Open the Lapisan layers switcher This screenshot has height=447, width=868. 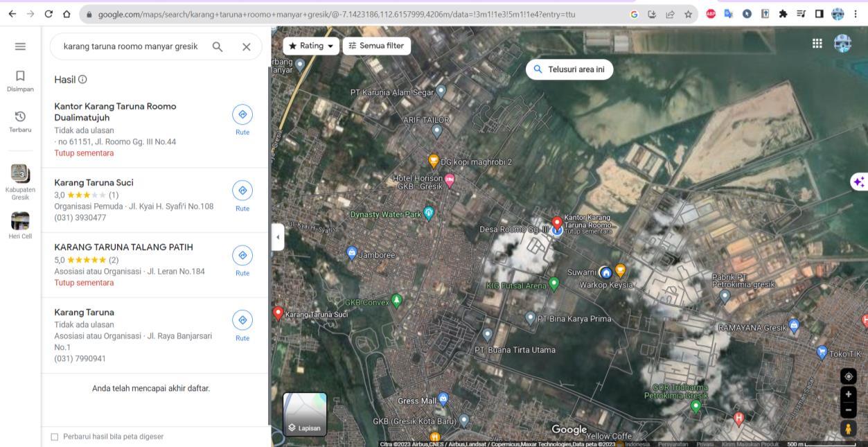pyautogui.click(x=305, y=414)
